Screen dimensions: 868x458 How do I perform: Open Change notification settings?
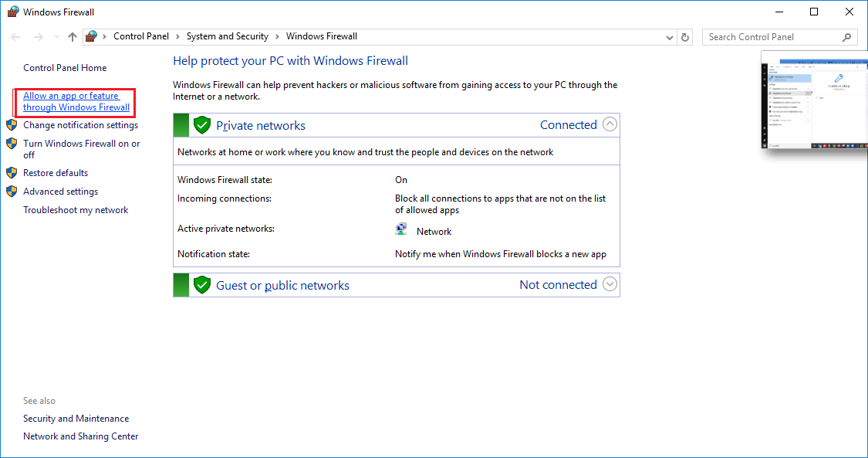point(81,125)
